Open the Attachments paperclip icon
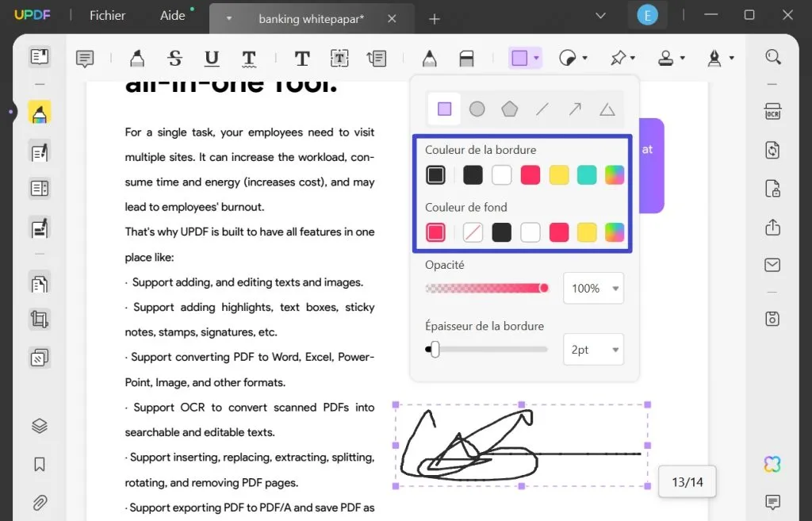 [40, 502]
